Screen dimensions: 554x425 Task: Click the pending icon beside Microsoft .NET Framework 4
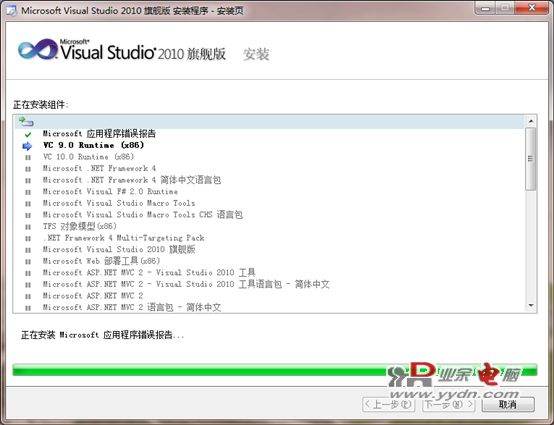pos(28,169)
